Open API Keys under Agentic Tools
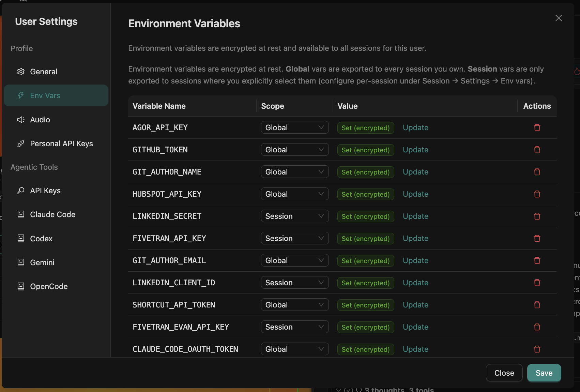Image resolution: width=580 pixels, height=392 pixels. coord(56,191)
